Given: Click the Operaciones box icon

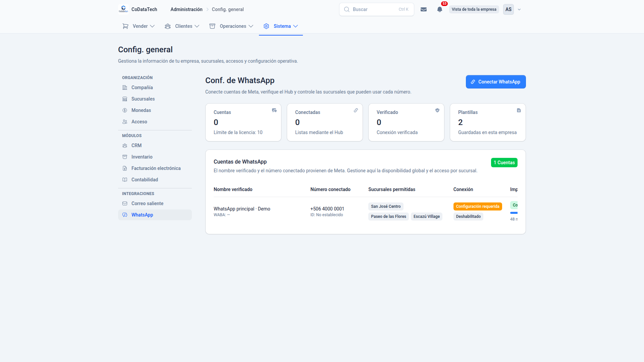Looking at the screenshot, I should point(212,26).
